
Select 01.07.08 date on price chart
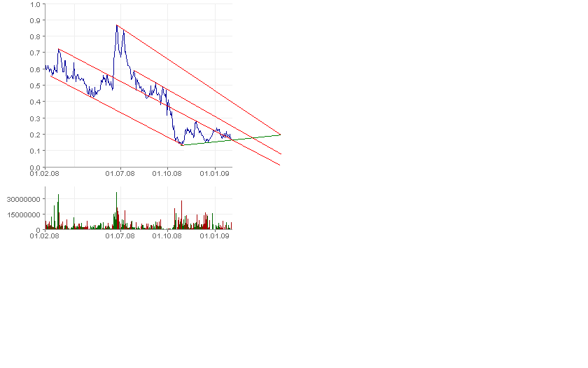point(120,174)
